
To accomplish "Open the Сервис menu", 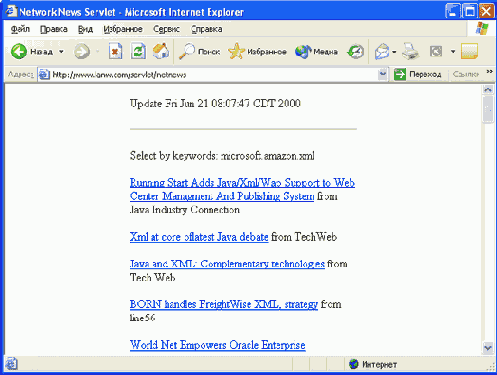I will [x=166, y=29].
